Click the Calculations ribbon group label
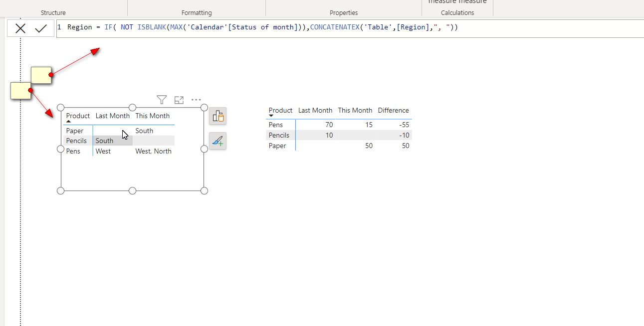This screenshot has height=326, width=644. coord(457,12)
